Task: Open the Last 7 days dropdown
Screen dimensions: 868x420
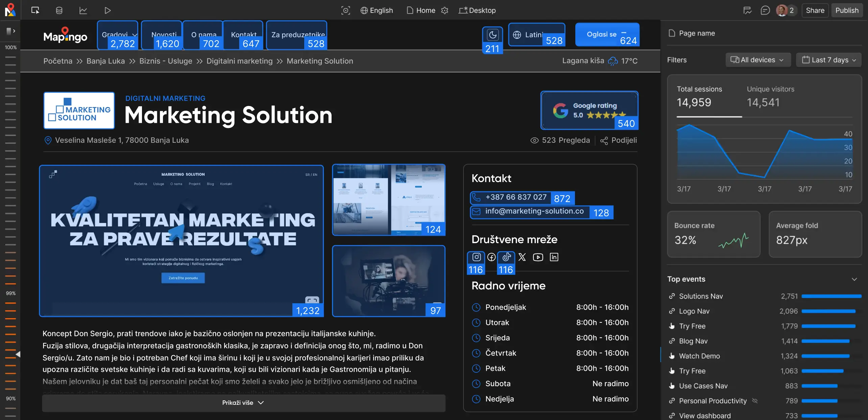Action: point(828,60)
